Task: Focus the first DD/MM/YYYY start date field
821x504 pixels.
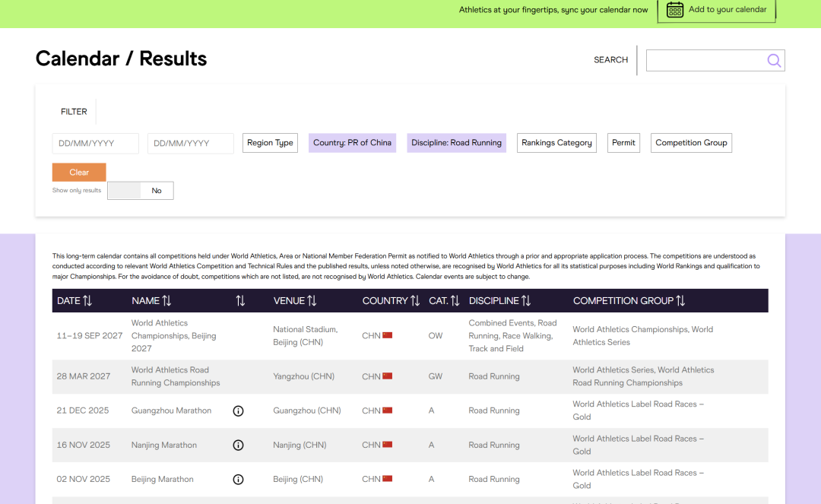Action: tap(95, 144)
